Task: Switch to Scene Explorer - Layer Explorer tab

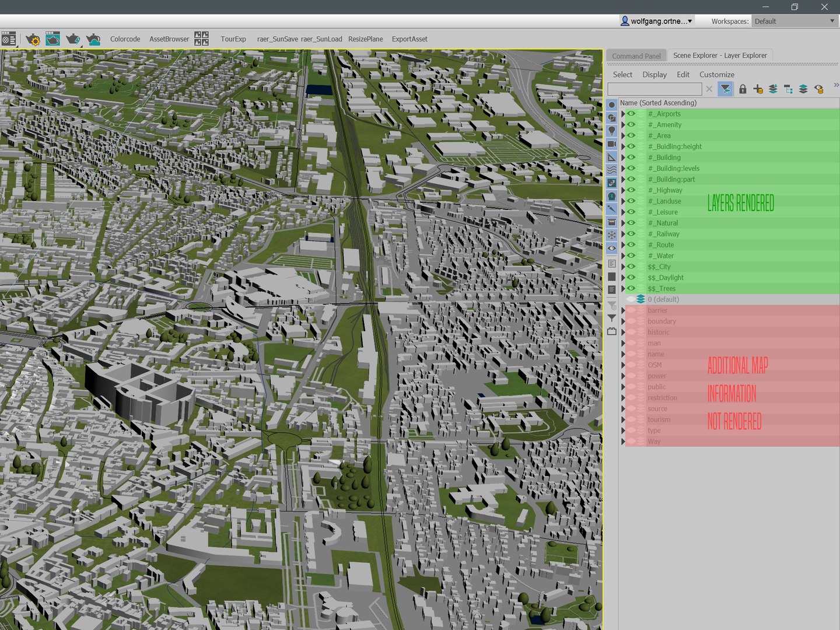Action: (720, 55)
